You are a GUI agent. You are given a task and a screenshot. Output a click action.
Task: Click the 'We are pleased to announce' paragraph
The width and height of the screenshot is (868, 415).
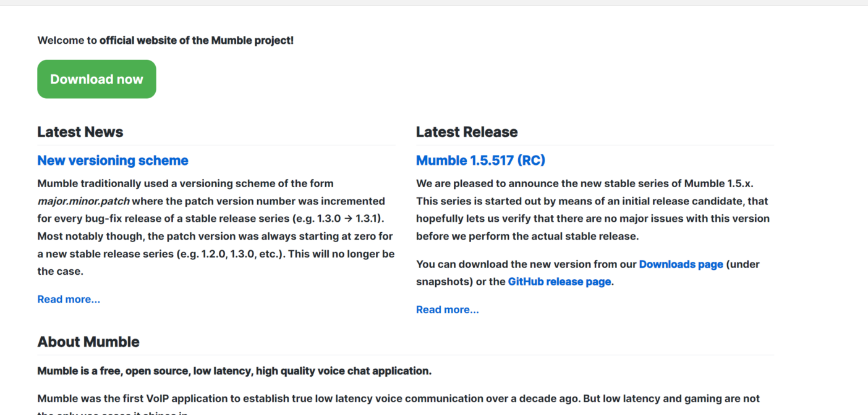click(x=584, y=183)
